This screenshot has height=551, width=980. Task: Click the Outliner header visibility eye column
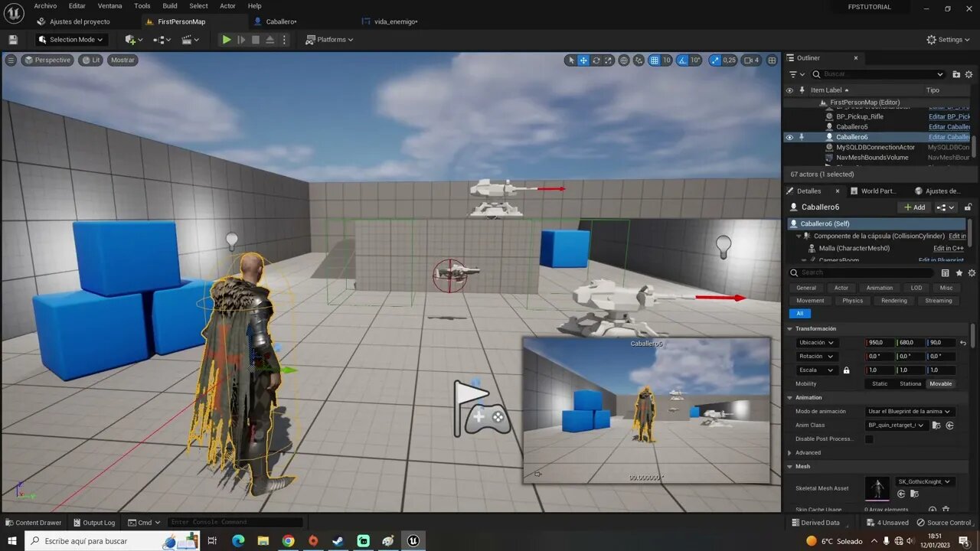(x=789, y=90)
